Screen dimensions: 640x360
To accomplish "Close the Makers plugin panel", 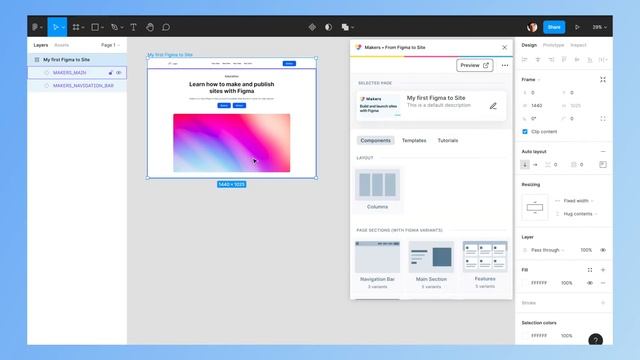I will tap(504, 47).
